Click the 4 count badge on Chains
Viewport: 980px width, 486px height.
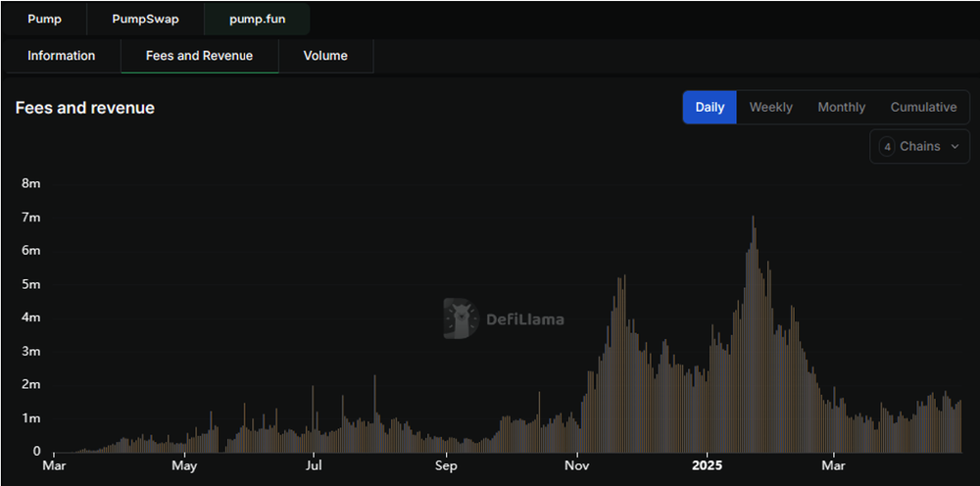(x=886, y=146)
